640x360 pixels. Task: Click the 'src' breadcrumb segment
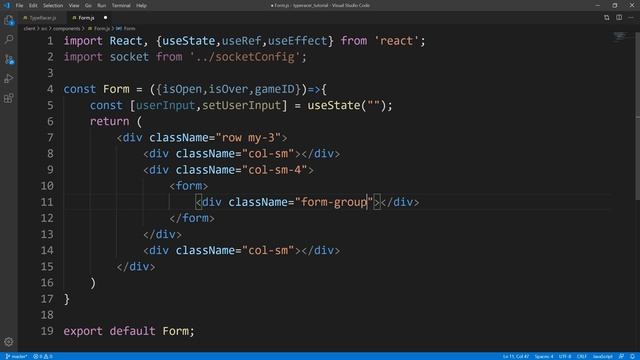click(44, 29)
